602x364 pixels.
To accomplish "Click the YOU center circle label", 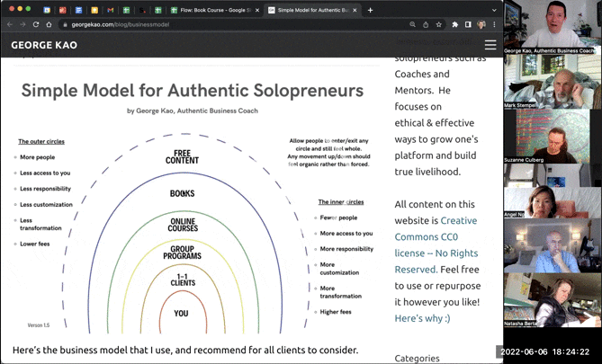I will 181,314.
